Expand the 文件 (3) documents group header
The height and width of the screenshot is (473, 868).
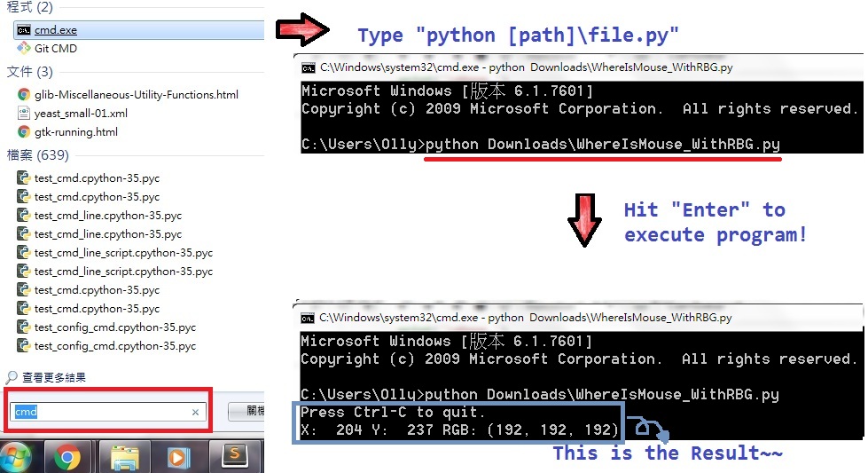(29, 71)
